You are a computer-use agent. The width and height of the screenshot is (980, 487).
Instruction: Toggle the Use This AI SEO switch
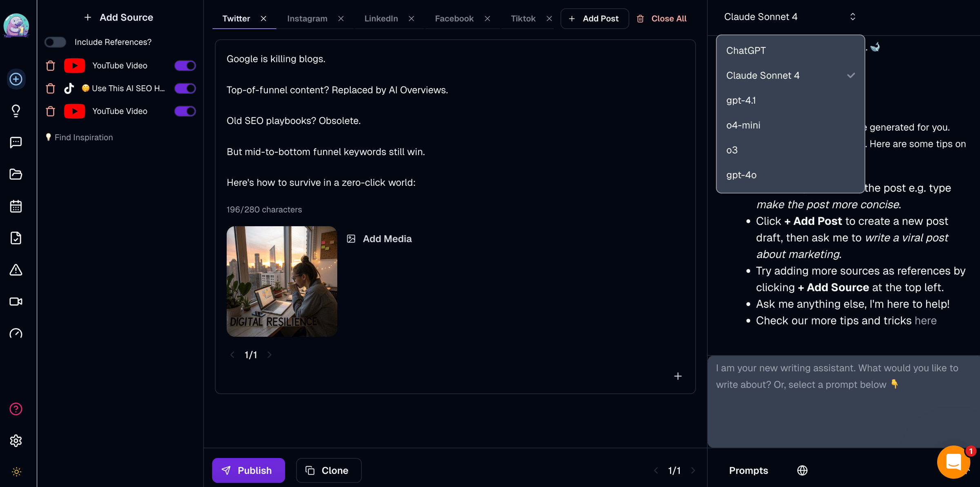(x=185, y=88)
